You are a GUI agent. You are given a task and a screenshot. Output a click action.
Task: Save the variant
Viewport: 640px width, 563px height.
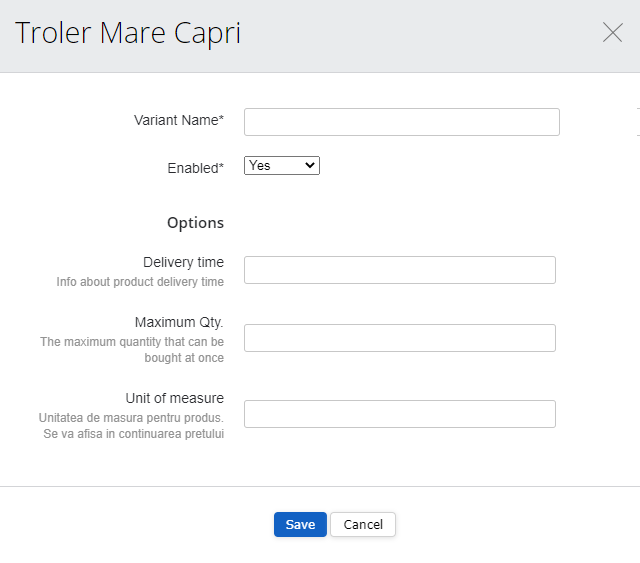coord(300,525)
